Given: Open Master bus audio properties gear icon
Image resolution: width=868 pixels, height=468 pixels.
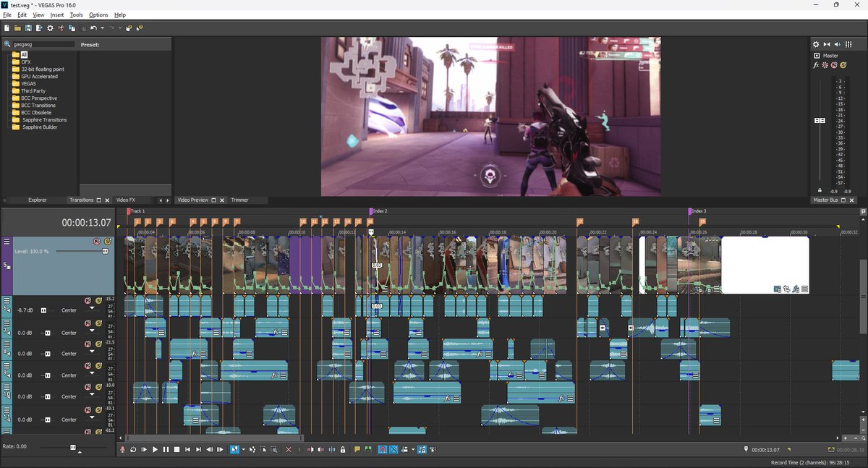Looking at the screenshot, I should point(816,45).
